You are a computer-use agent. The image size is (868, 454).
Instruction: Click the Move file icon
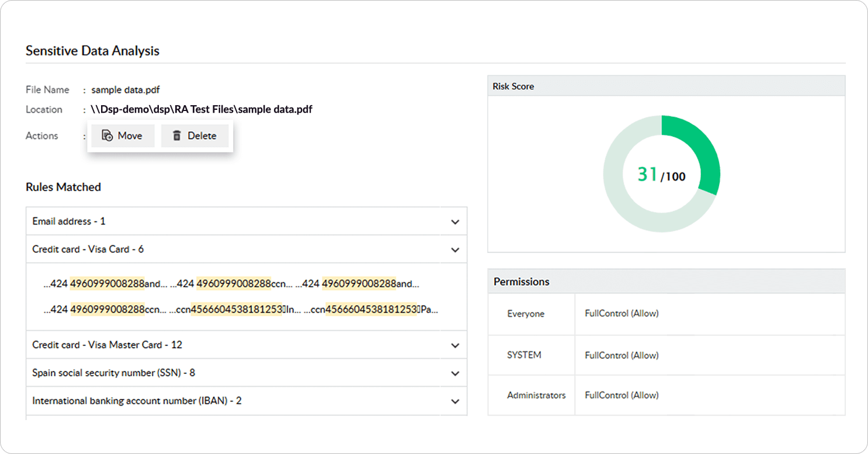pos(107,136)
